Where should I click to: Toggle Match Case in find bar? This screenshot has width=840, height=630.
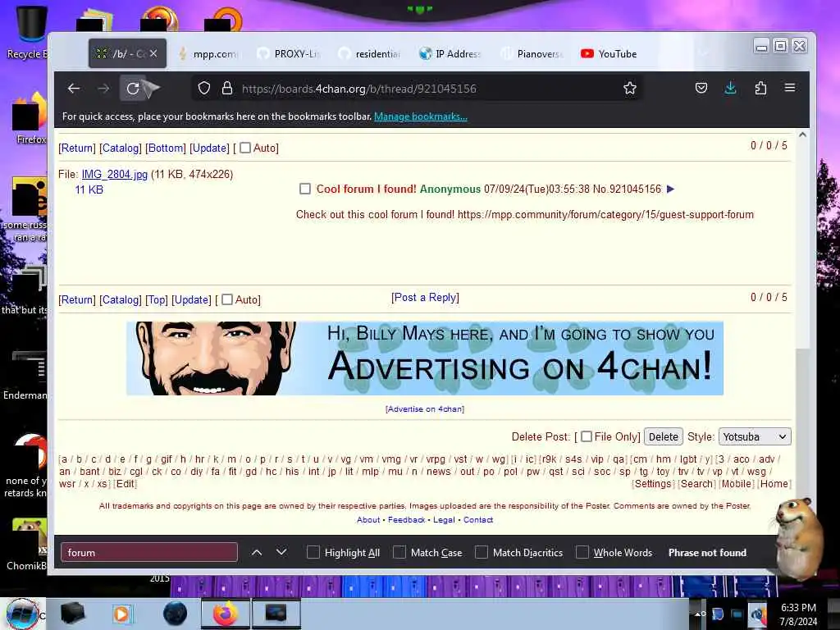399,552
